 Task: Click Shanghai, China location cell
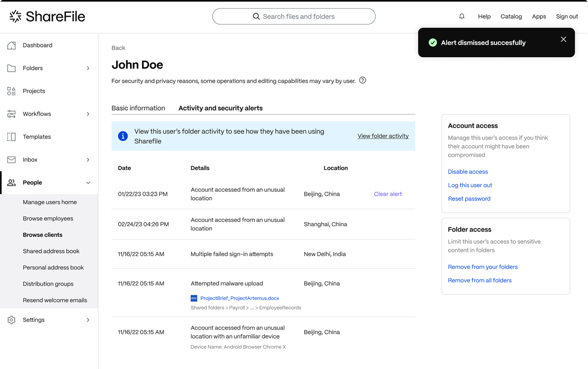(326, 224)
